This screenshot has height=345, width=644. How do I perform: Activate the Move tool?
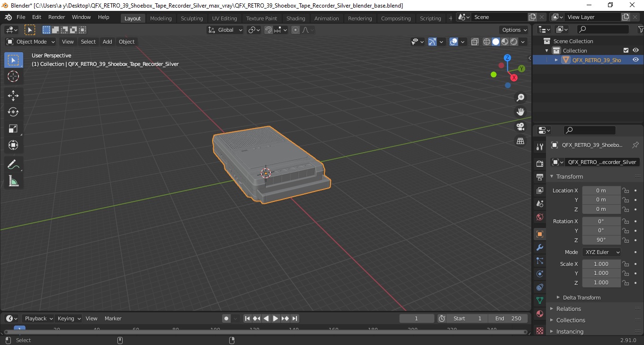click(x=13, y=95)
